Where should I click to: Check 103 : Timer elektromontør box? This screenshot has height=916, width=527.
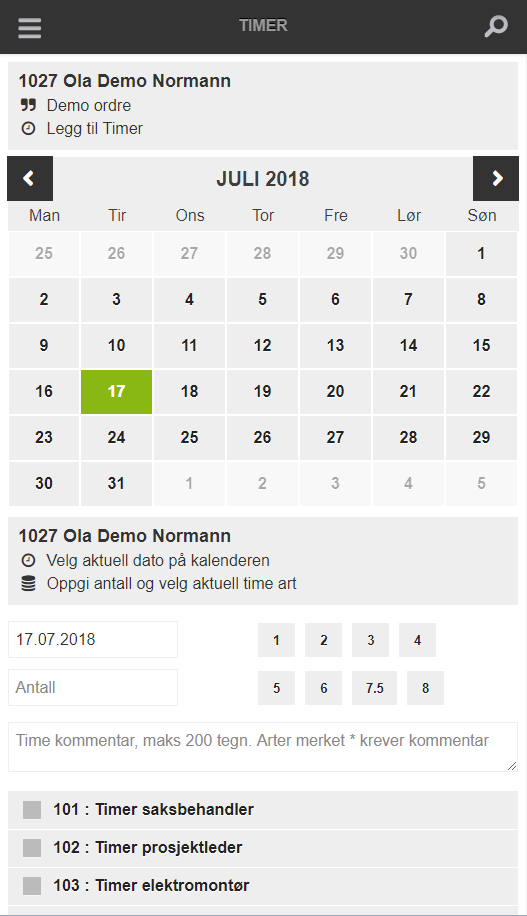click(32, 886)
